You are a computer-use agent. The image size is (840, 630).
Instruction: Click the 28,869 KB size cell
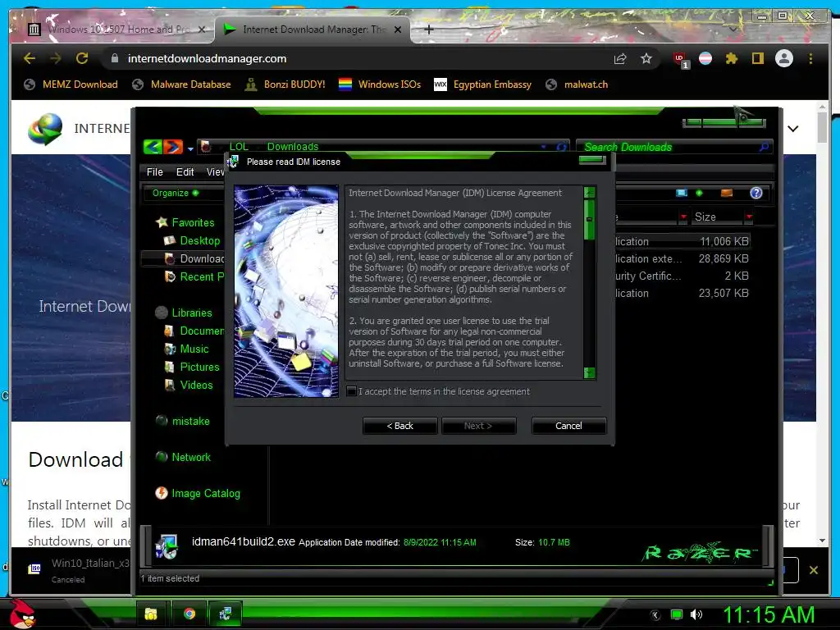tap(724, 258)
